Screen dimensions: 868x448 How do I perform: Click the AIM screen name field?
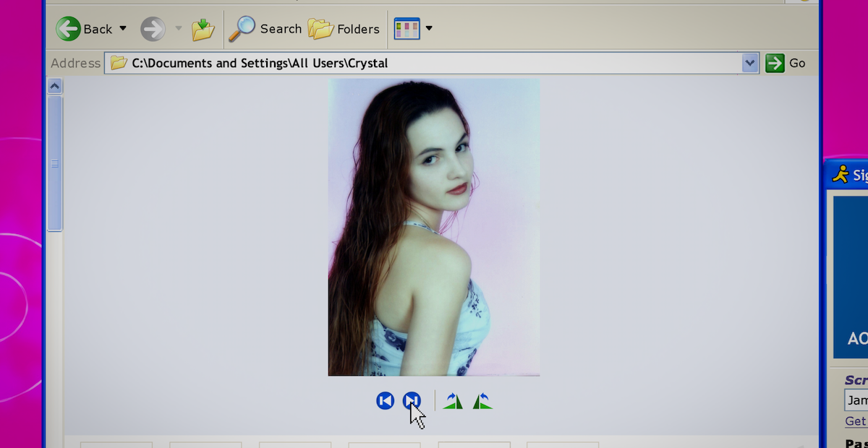point(856,400)
